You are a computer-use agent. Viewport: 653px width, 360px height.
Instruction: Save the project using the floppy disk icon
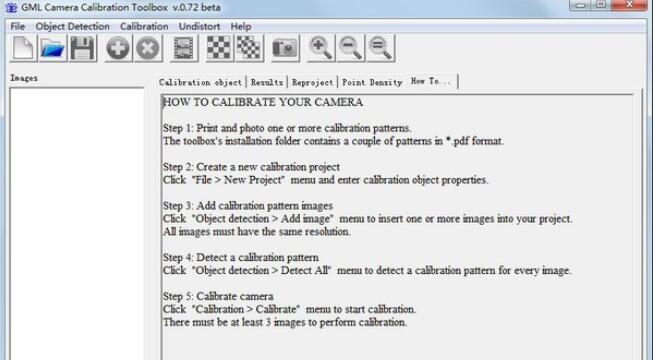[82, 48]
